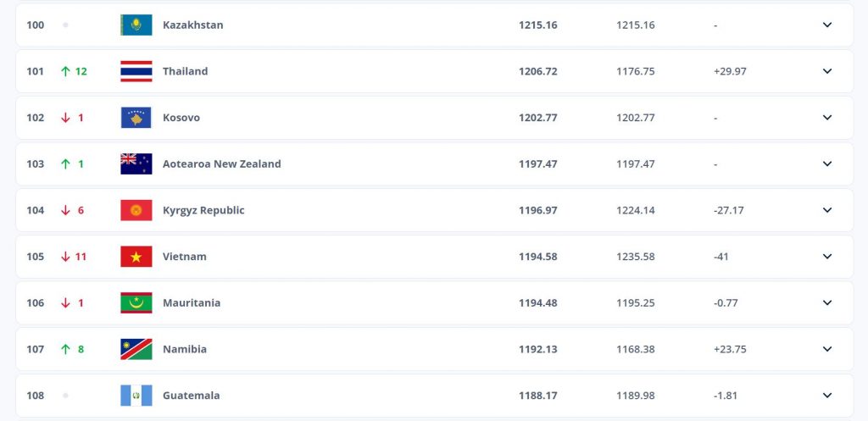Click the Kyrgyz Republic flag icon
The height and width of the screenshot is (421, 868).
pyautogui.click(x=136, y=210)
